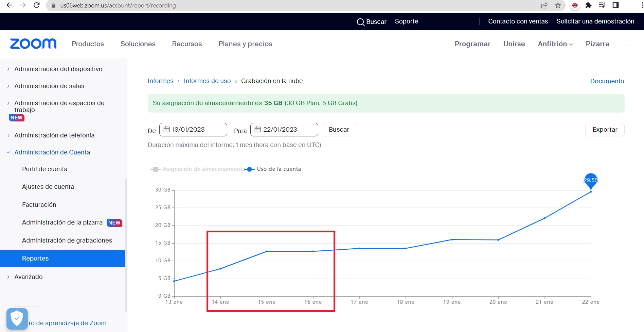Click the calendar icon in Para date field

click(257, 130)
